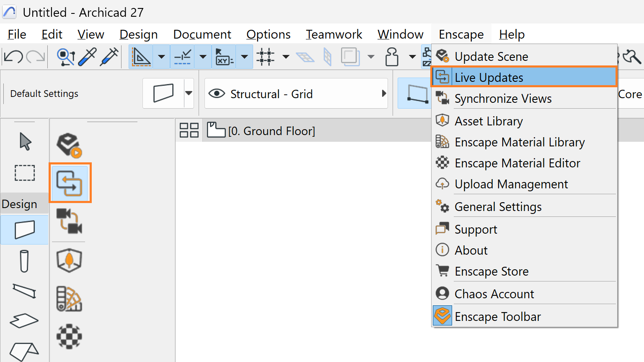Screen dimensions: 644x362
Task: Open the Slab settings dialog button
Action: [x=163, y=93]
